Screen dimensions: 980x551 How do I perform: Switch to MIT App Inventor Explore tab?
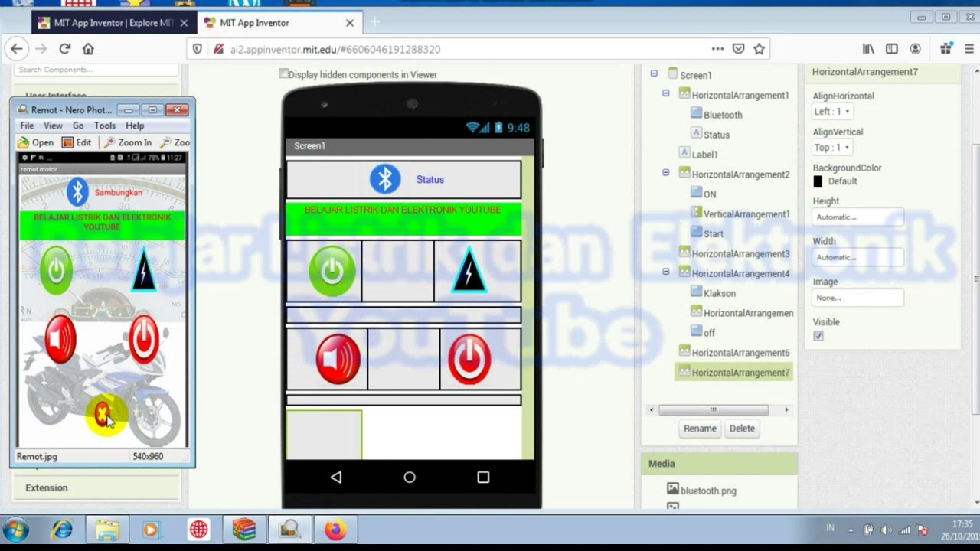click(x=114, y=23)
